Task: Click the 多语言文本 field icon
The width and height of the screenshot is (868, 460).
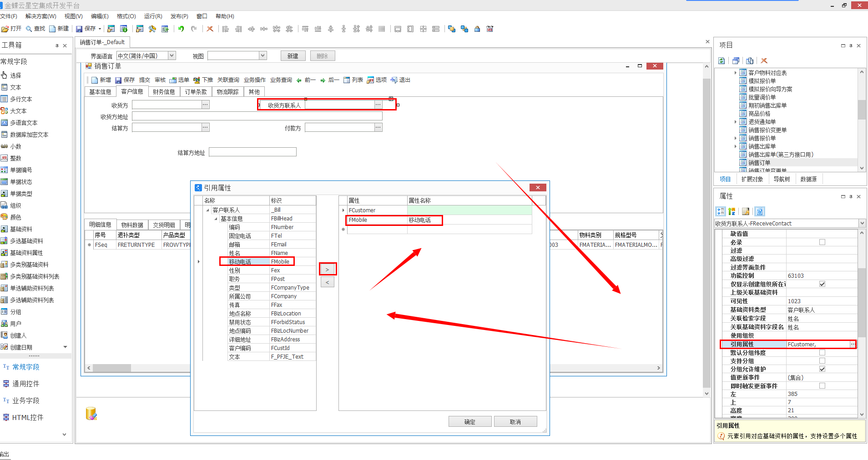Action: click(5, 123)
